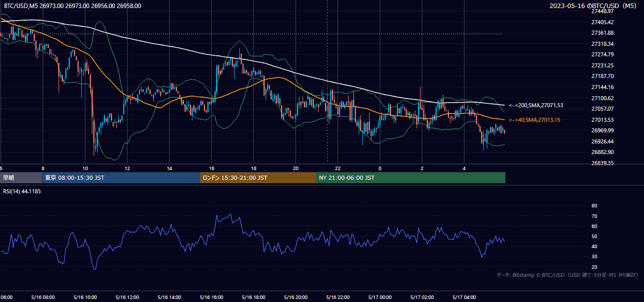Click RSI scale value 60

[x=594, y=226]
